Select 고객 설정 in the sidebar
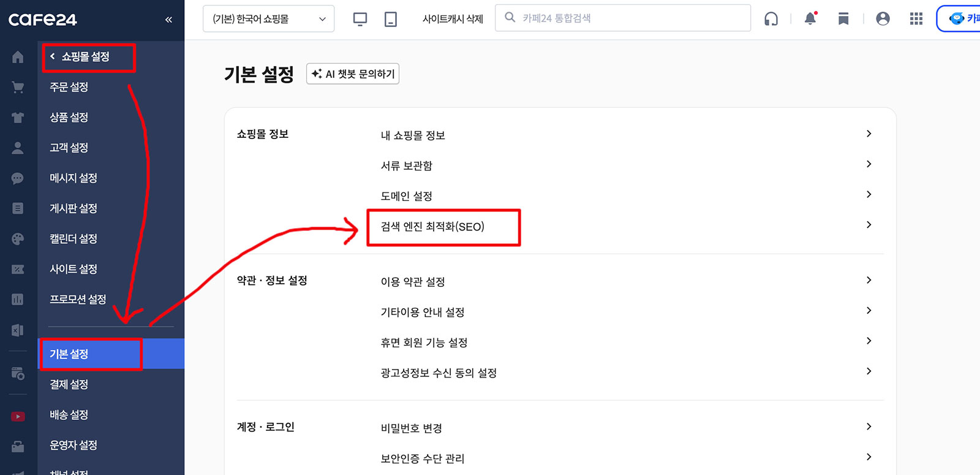 69,148
